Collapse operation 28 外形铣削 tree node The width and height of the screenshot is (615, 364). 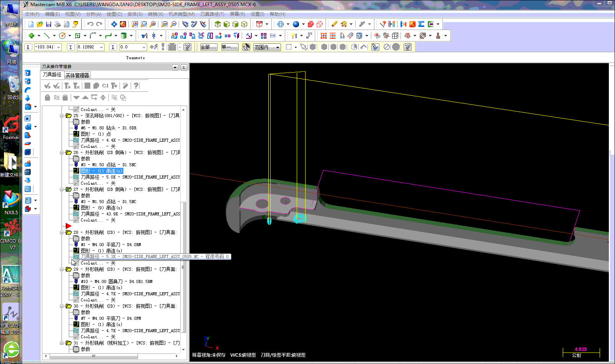(x=62, y=232)
